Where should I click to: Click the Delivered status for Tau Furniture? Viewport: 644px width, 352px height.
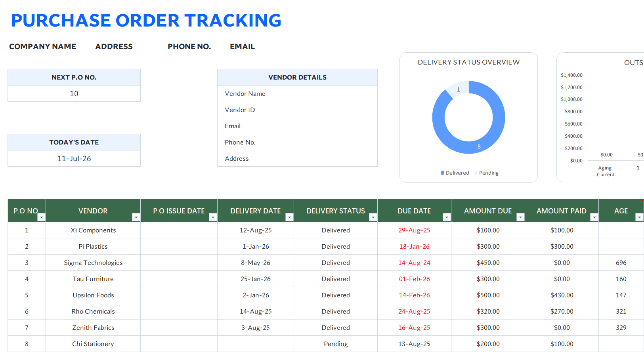pos(336,279)
